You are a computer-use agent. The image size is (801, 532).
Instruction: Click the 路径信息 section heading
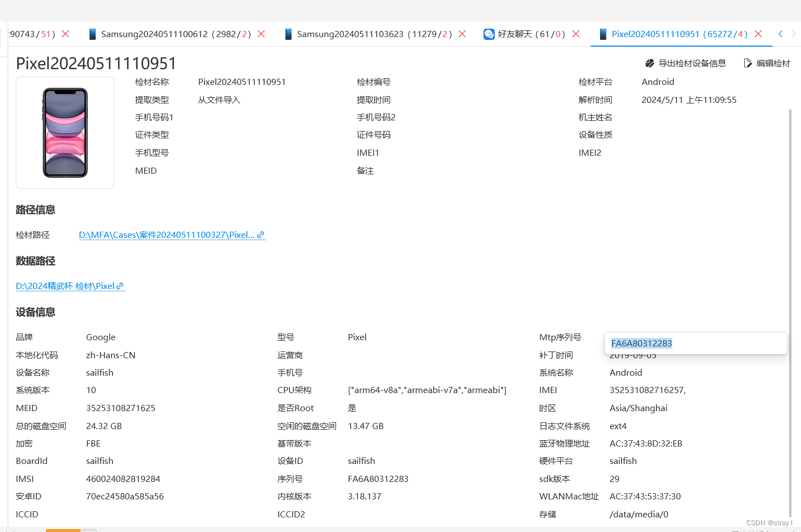click(x=35, y=210)
